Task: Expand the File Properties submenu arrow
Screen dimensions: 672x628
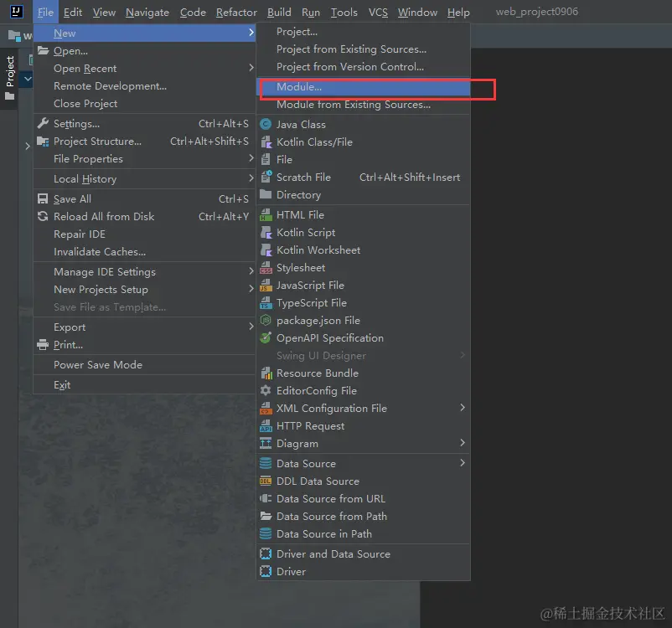Action: [x=251, y=158]
